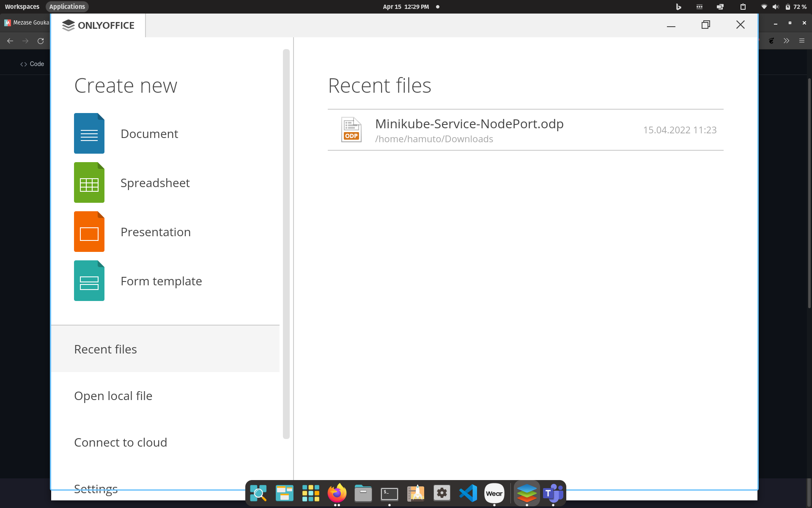812x508 pixels.
Task: Select Open local file
Action: (113, 396)
